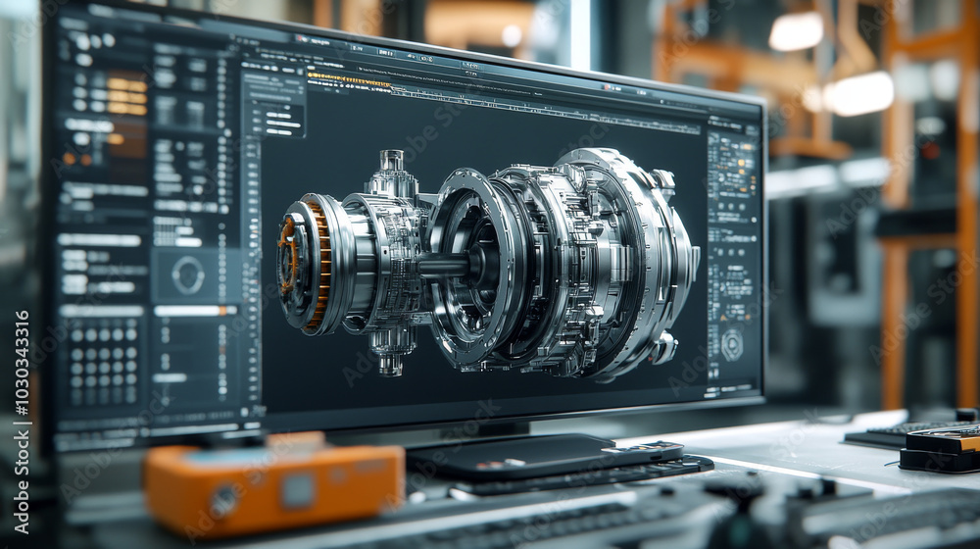Click the circular ring dial in left panel
The image size is (980, 549).
click(187, 275)
